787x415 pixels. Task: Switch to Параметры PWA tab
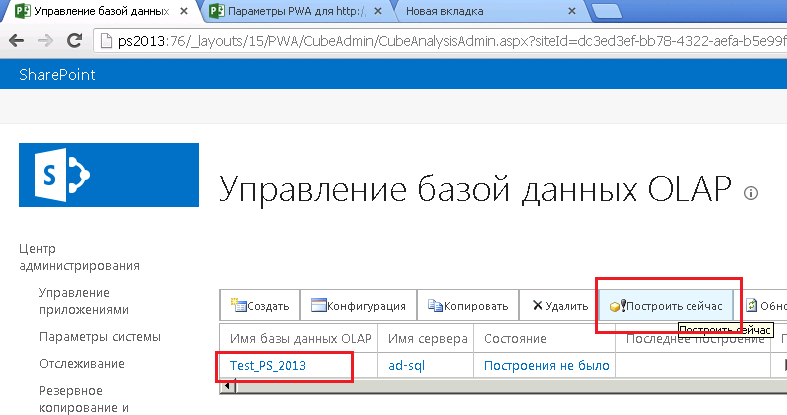(297, 11)
